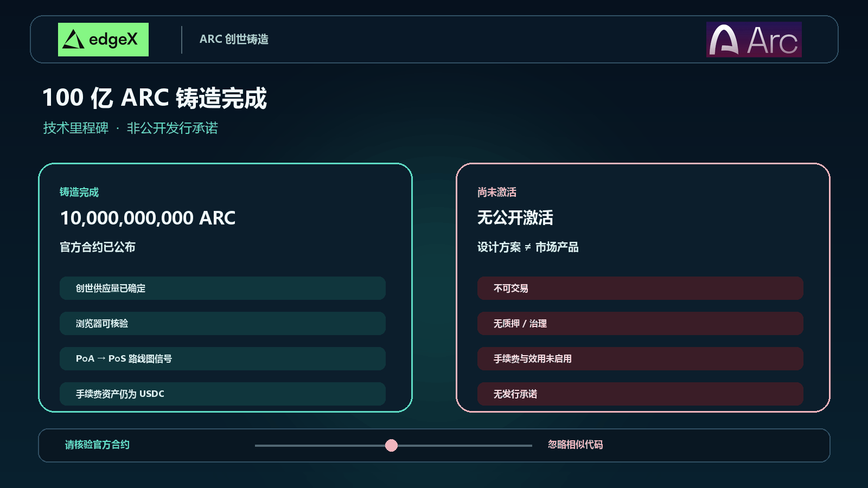Click the ARC 创世铸造 header label
The width and height of the screenshot is (868, 488).
coord(234,39)
